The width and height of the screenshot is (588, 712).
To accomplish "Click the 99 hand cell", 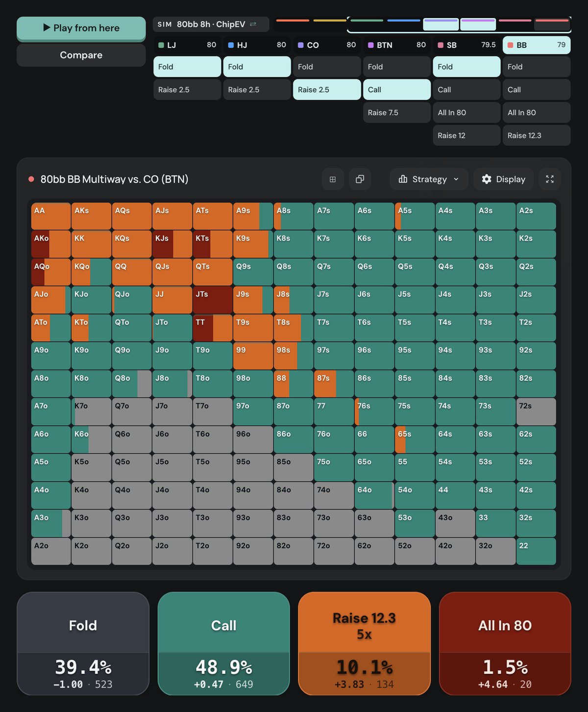I will pos(253,356).
